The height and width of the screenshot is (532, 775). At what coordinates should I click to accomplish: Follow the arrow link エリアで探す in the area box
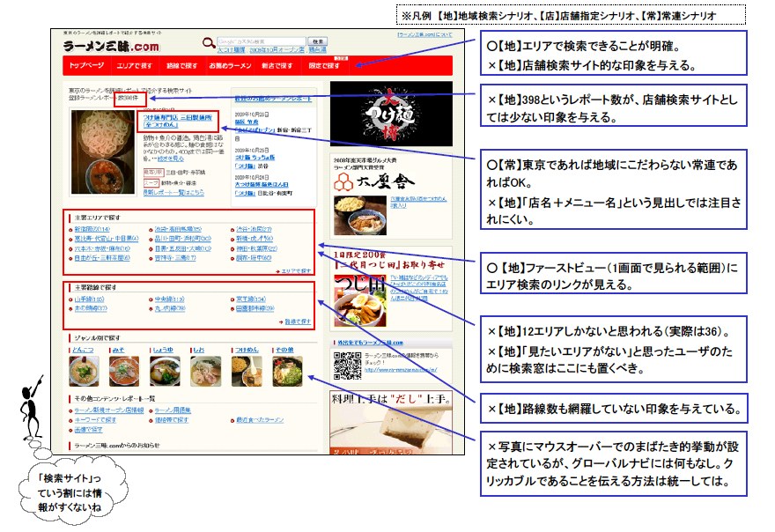[x=296, y=271]
